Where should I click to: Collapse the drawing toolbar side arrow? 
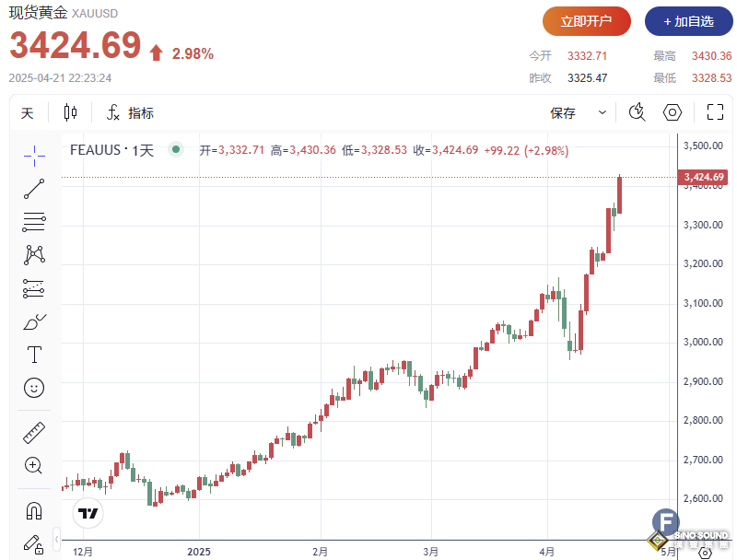56,539
